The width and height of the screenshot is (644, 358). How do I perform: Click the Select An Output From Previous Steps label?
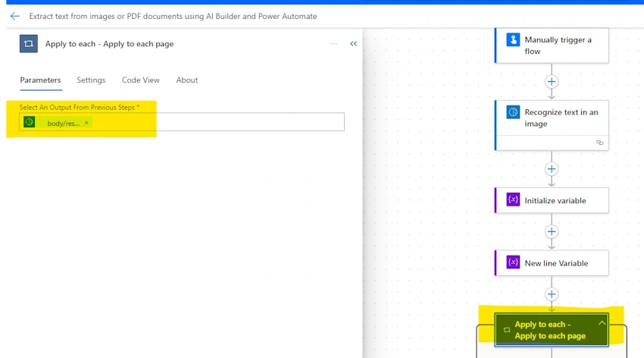80,107
